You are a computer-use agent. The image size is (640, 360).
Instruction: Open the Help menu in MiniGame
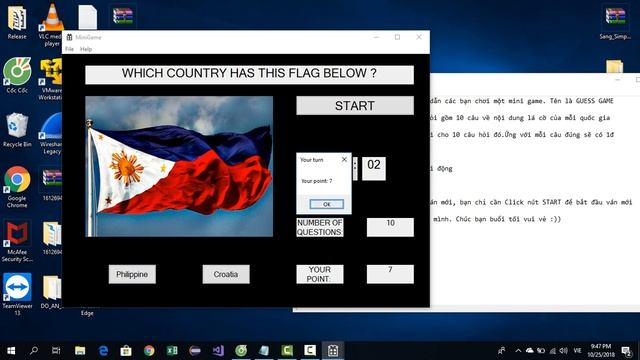point(86,49)
